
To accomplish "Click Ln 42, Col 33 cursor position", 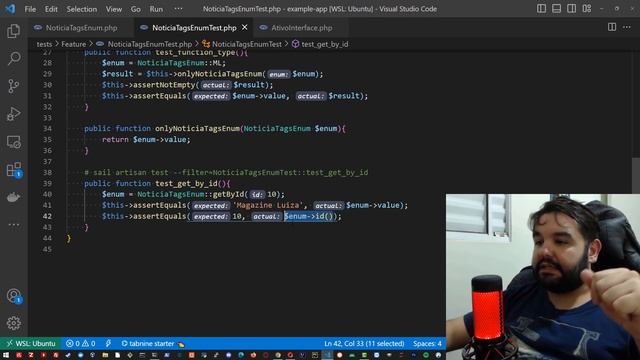I will [364, 344].
